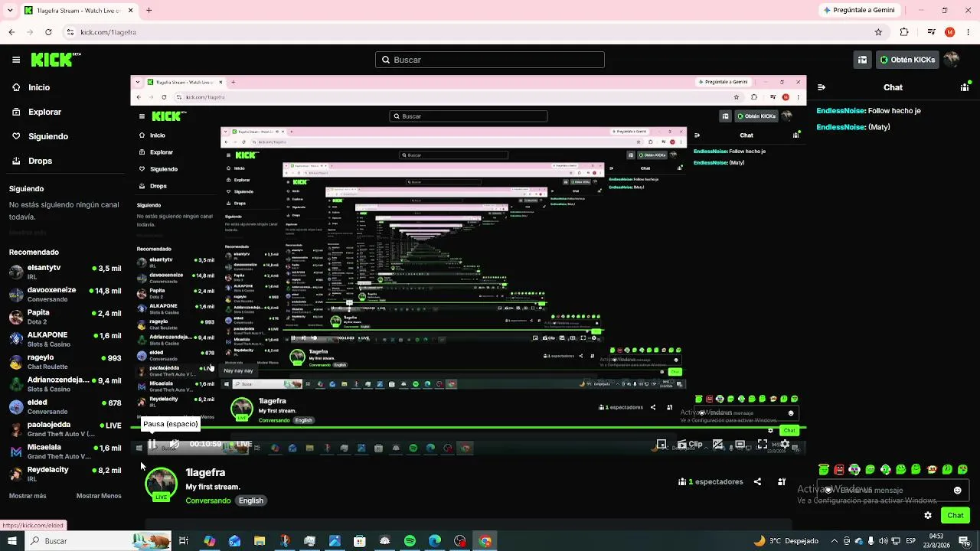Open the video player settings gear
The width and height of the screenshot is (980, 551).
785,444
